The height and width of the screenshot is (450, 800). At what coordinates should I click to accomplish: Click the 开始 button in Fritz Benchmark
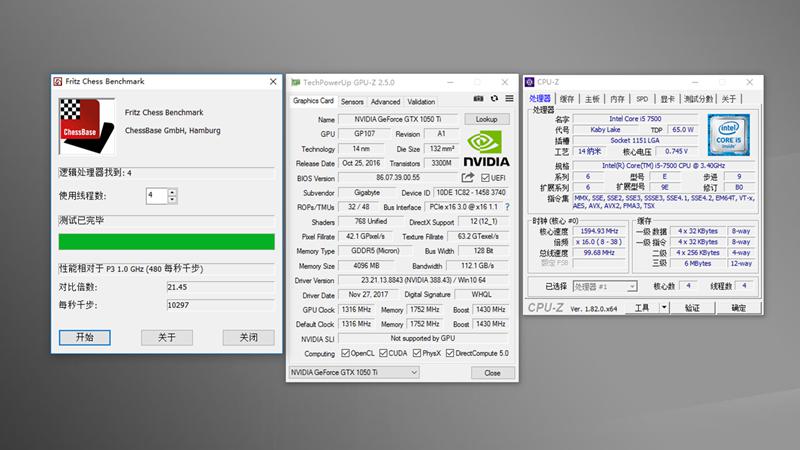pos(85,337)
